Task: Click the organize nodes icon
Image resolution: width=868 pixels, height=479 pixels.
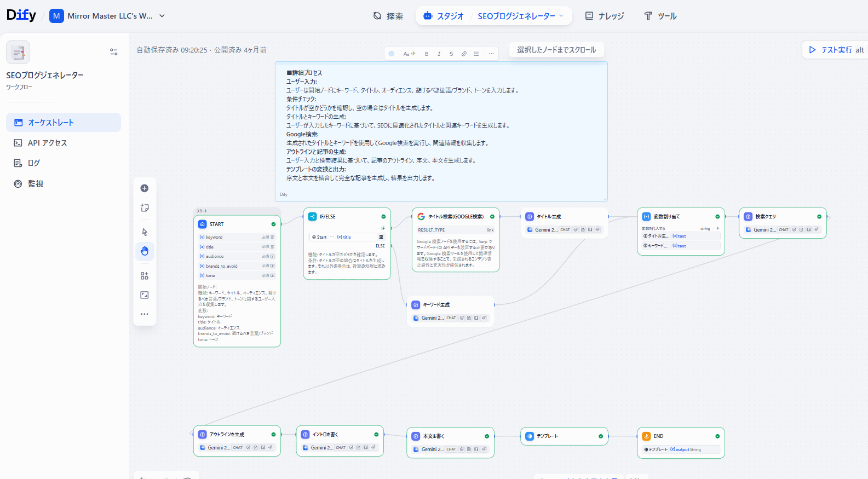Action: pos(145,276)
